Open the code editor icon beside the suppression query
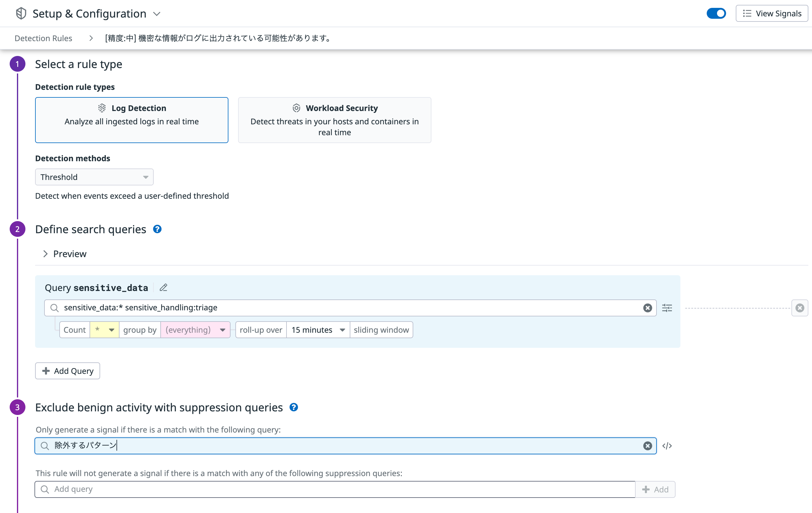 tap(667, 446)
